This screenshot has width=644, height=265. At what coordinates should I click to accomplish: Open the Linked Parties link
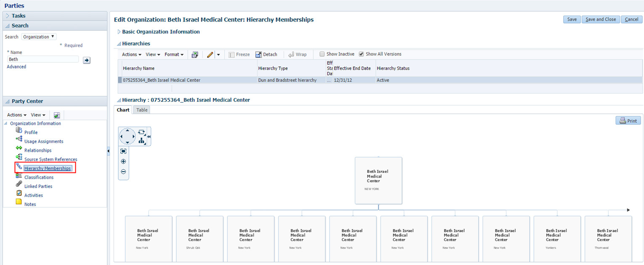pos(38,186)
